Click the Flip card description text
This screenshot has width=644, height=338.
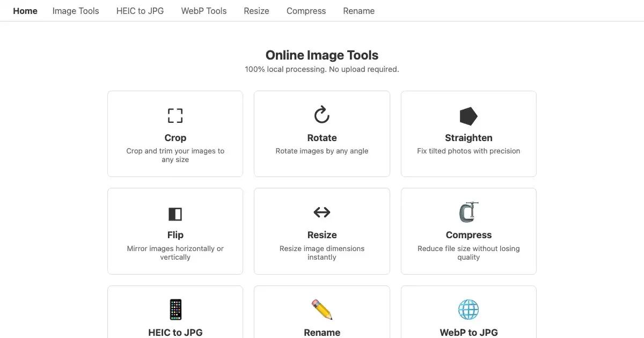[175, 253]
